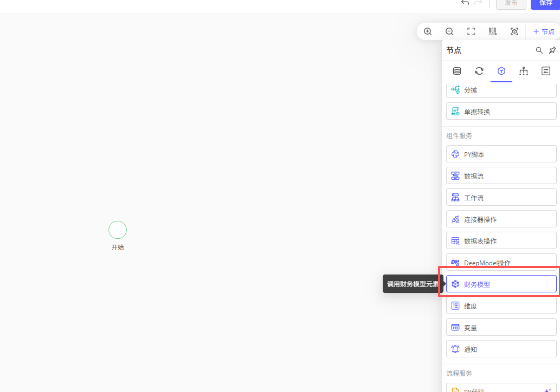
Task: Open the sliders settings category tab
Action: coord(546,71)
